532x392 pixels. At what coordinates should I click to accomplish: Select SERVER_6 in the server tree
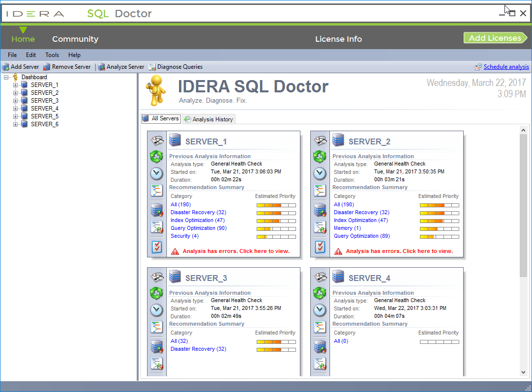tap(44, 124)
